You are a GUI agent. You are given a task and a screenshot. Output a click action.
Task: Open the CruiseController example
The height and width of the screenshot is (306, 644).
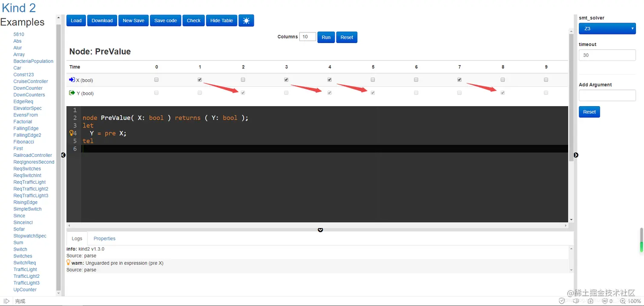tap(31, 81)
